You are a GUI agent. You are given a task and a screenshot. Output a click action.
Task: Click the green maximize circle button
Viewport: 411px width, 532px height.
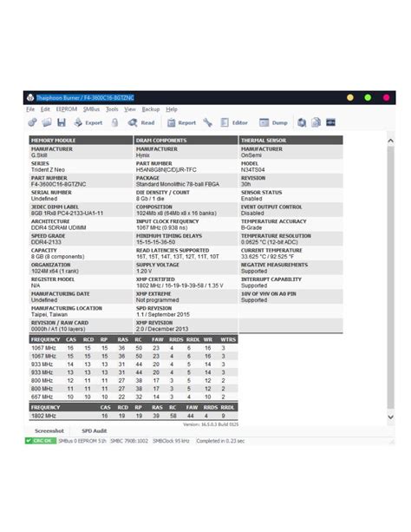(368, 98)
